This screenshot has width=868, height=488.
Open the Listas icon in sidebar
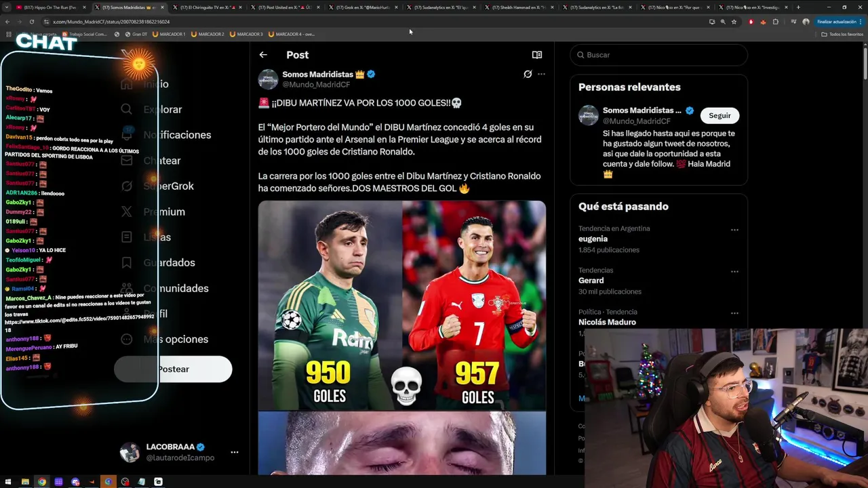click(x=126, y=237)
